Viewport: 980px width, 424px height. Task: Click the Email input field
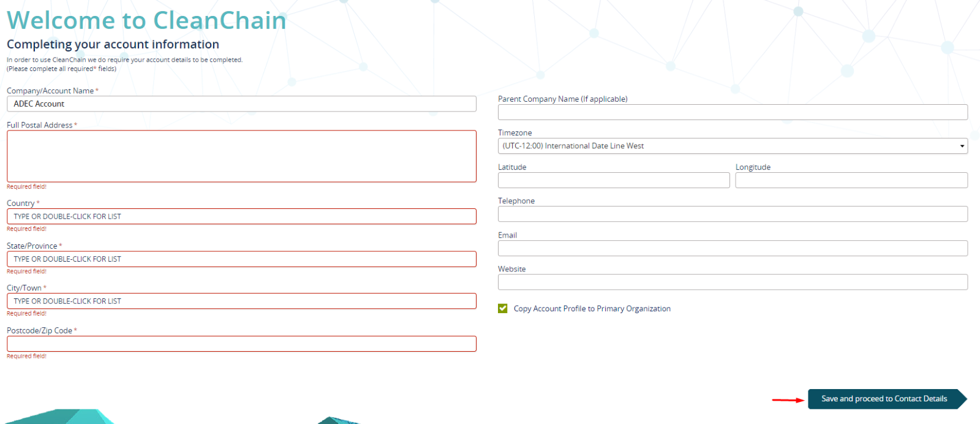click(x=733, y=248)
